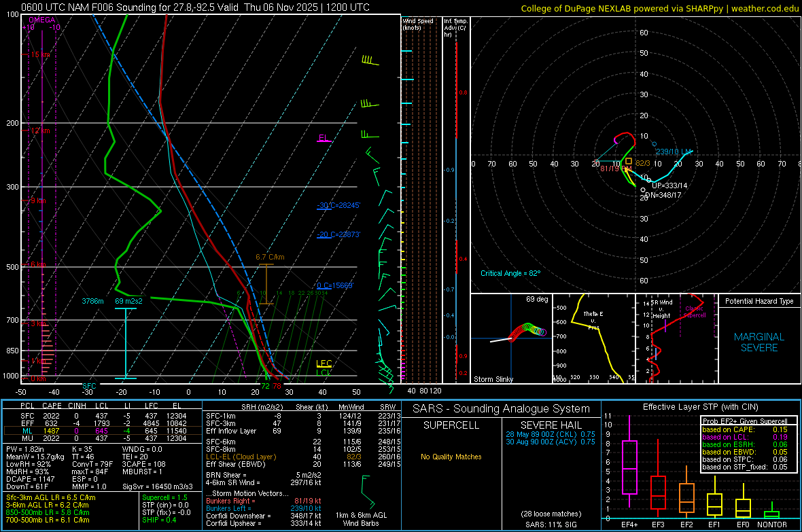Click the SARS - Sounding Analogue System heading
Viewport: 802px width, 532px height.
[502, 409]
